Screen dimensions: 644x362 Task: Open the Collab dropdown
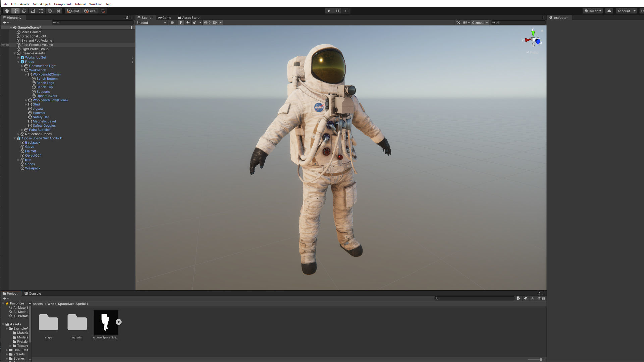click(593, 11)
